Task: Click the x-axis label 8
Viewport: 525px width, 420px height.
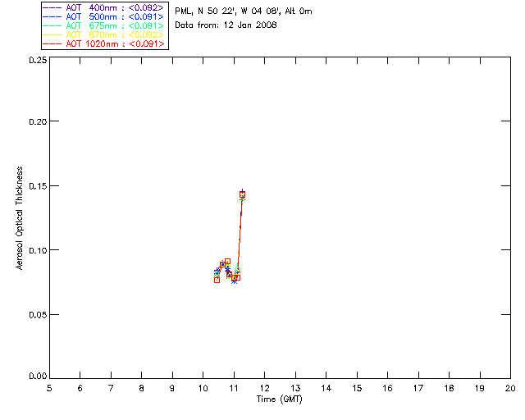Action: tap(142, 388)
